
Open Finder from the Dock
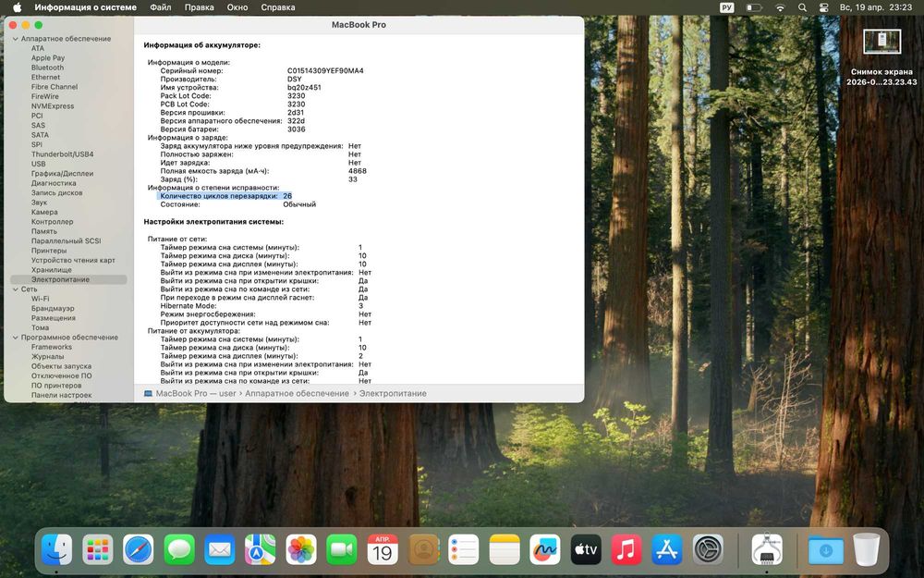pos(56,549)
